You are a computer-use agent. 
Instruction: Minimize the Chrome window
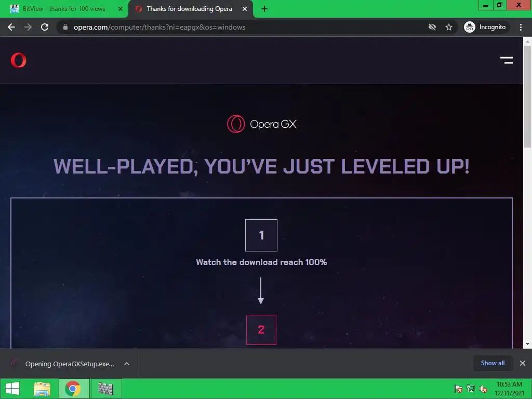tap(486, 5)
